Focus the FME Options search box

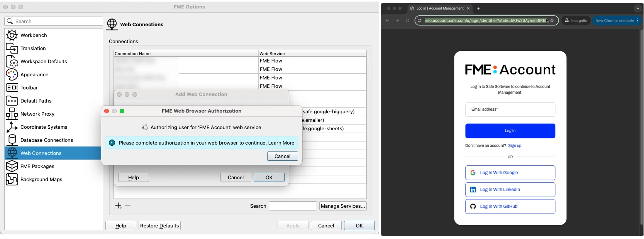tap(54, 21)
